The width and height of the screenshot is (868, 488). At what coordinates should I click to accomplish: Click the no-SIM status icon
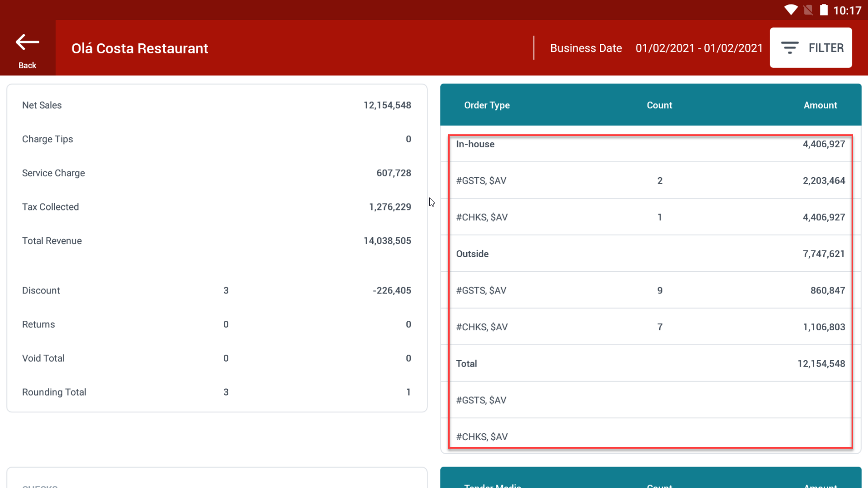(x=808, y=10)
